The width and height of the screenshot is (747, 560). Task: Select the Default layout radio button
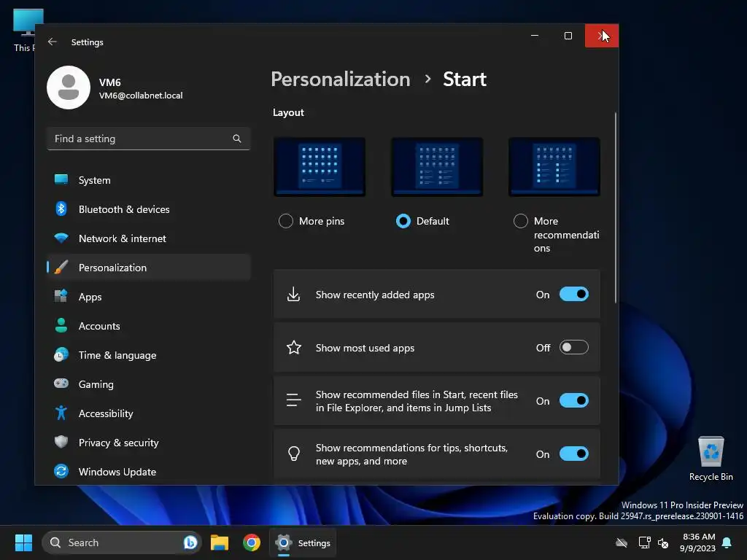pyautogui.click(x=403, y=221)
